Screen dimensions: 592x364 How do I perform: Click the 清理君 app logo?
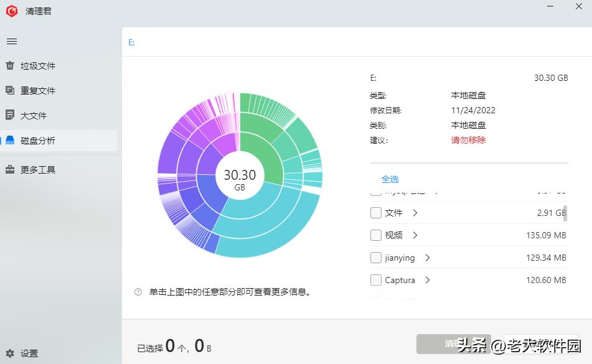coord(11,11)
